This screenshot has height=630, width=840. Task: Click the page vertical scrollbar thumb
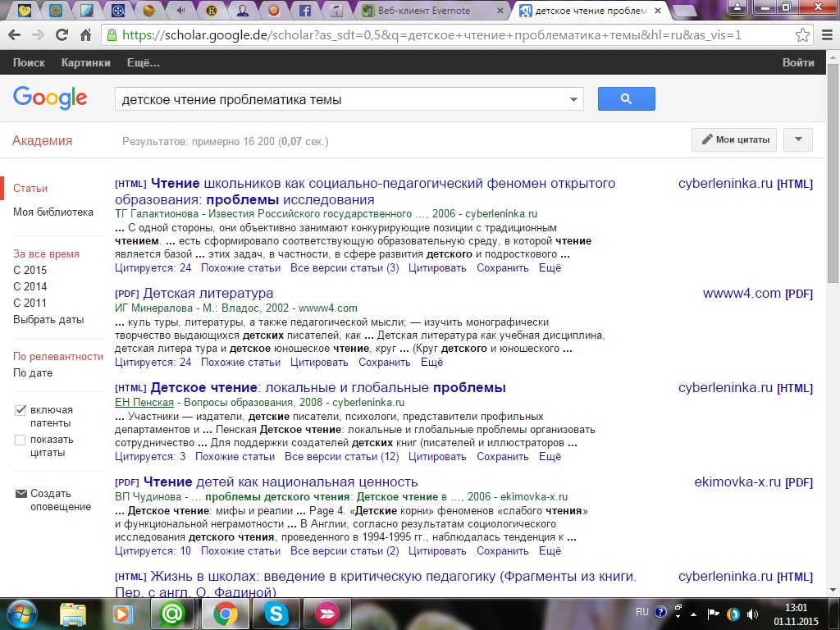pos(833,174)
